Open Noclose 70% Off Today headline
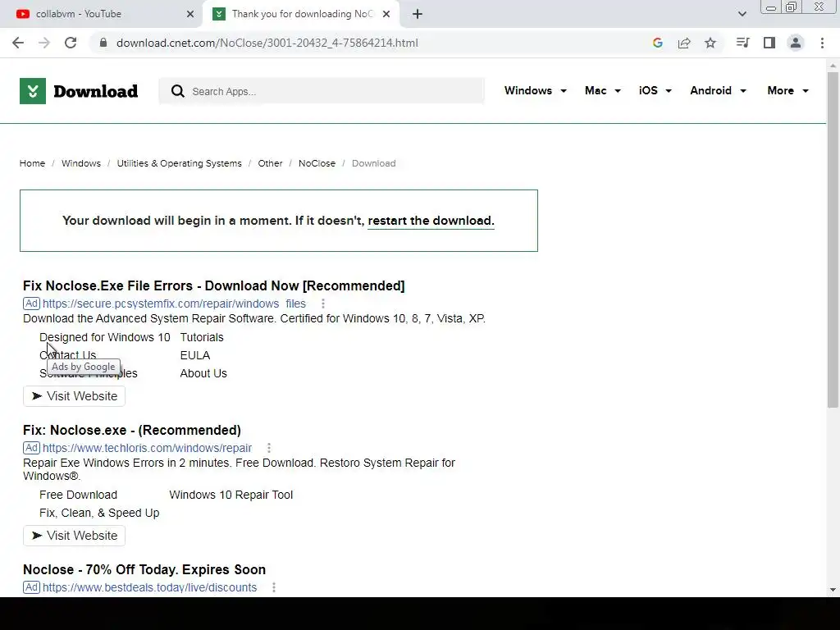 pos(144,569)
